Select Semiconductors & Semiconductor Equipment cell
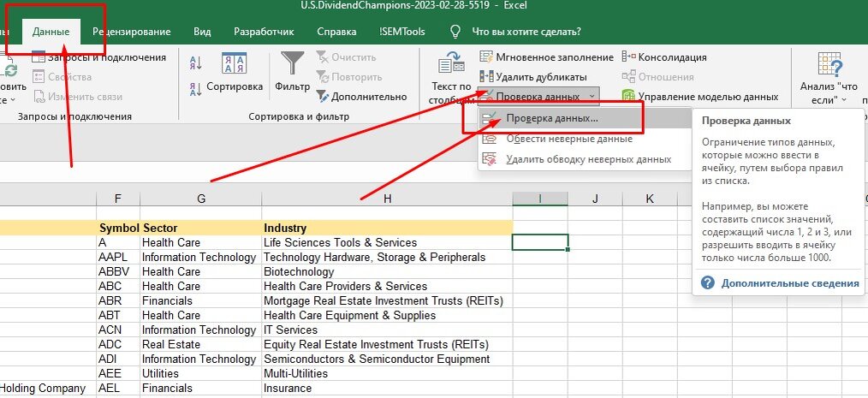868x398 pixels. tap(387, 359)
